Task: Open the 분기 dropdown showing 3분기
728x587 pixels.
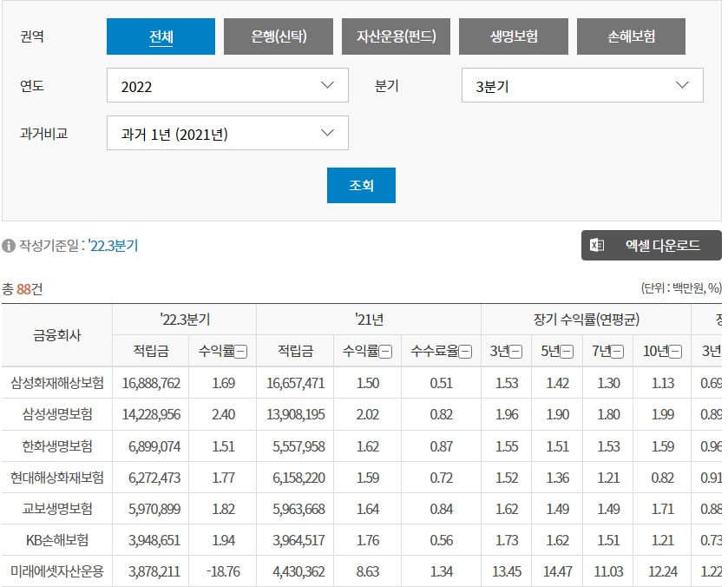Action: [582, 85]
